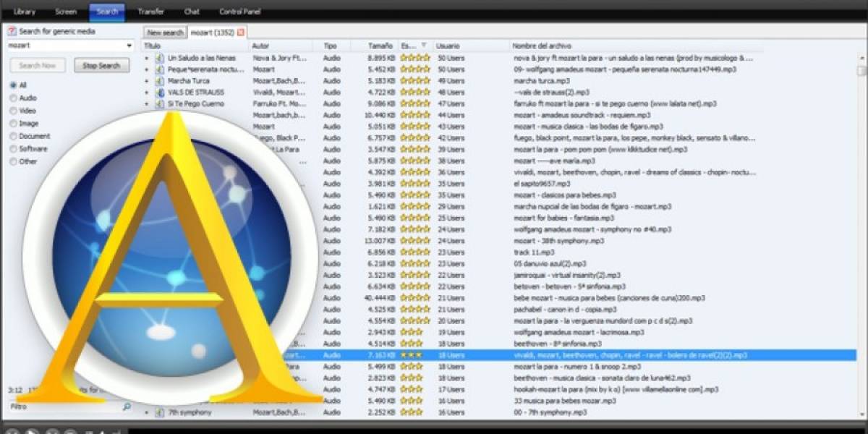Select wolfgang amadeus mozart - lacrimosa.mp3
The image size is (868, 434).
[x=579, y=333]
